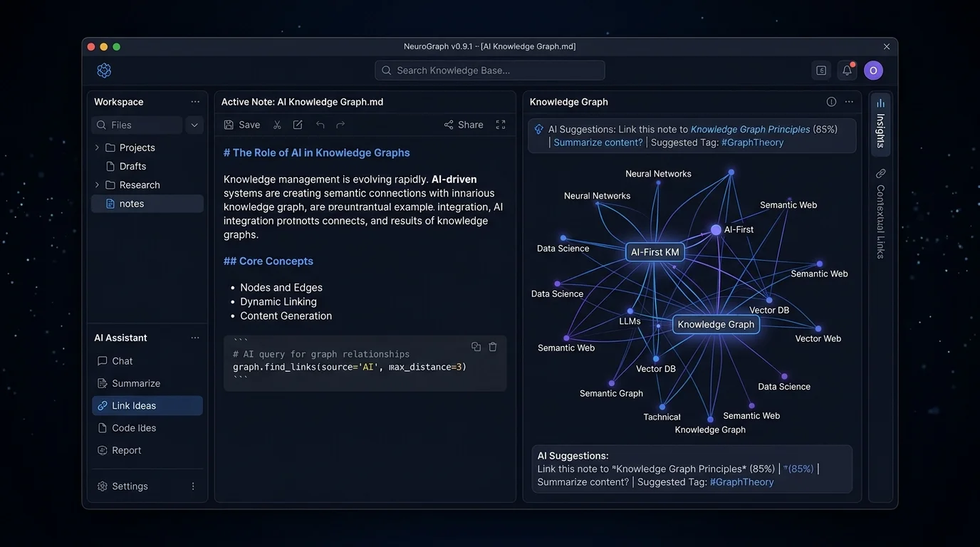Save the active note

242,125
